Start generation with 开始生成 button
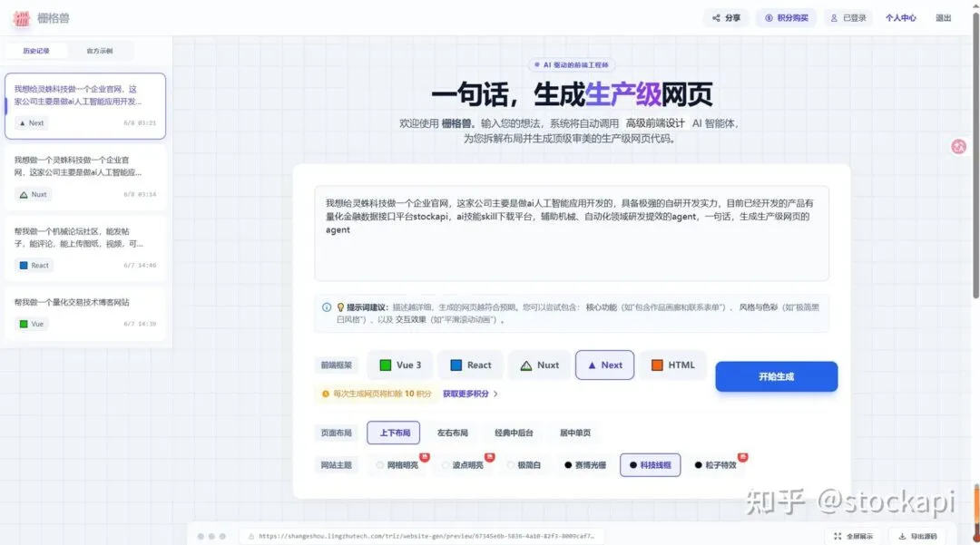 click(x=776, y=376)
